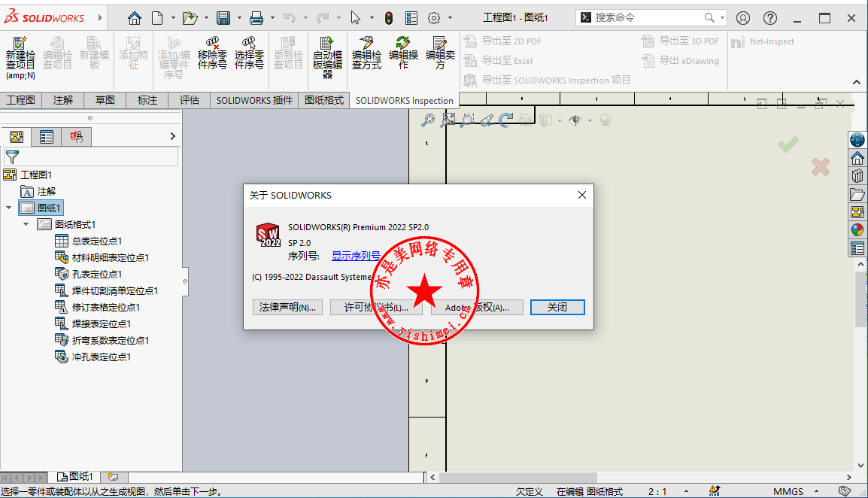This screenshot has height=498, width=868.
Task: Click the user login account icon
Action: [x=743, y=18]
